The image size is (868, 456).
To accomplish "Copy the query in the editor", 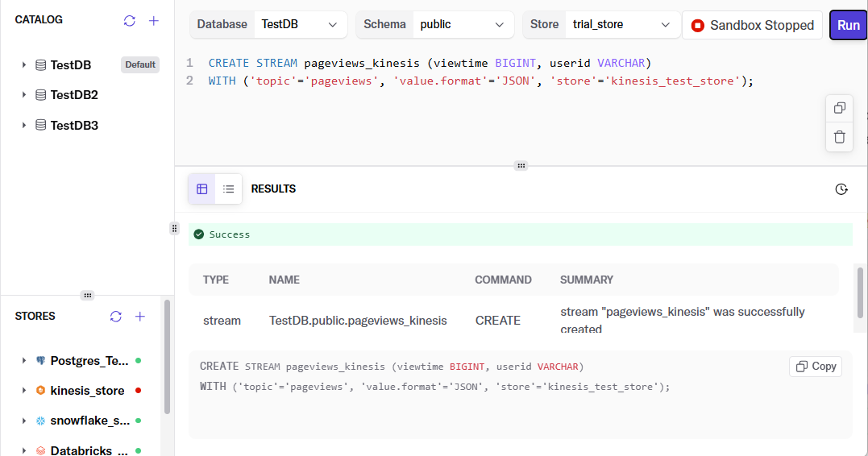I will (839, 108).
